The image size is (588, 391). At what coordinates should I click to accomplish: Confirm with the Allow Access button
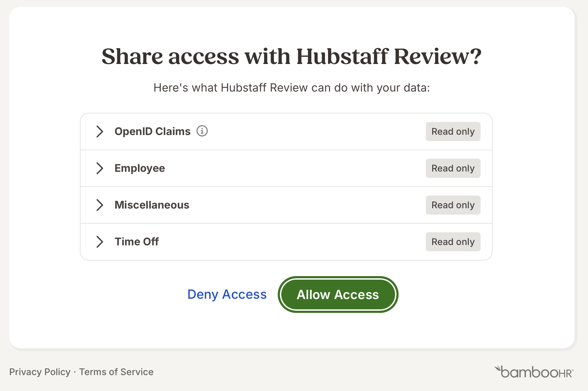point(338,294)
